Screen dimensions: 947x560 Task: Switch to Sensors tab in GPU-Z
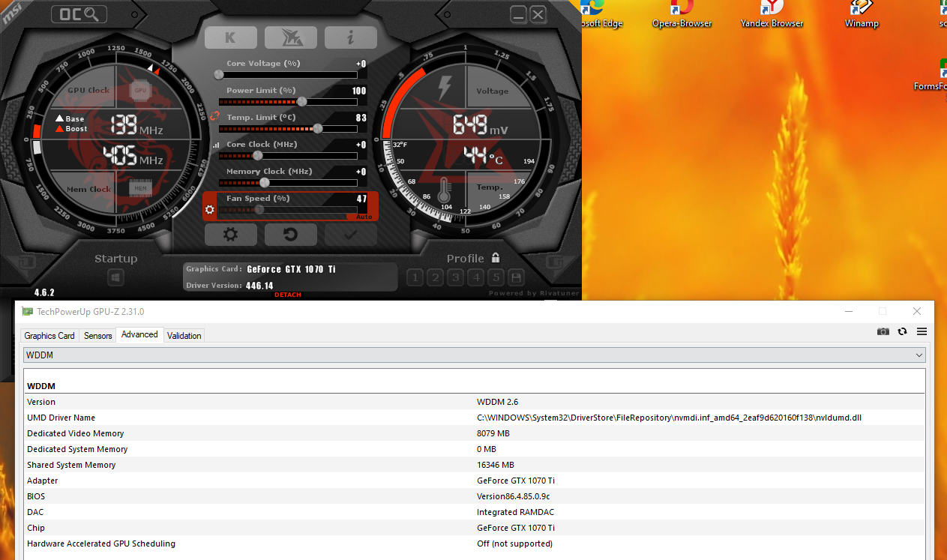tap(98, 336)
